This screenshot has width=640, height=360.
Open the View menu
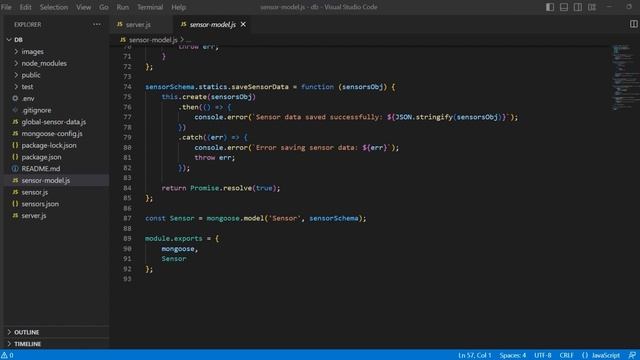pyautogui.click(x=83, y=7)
